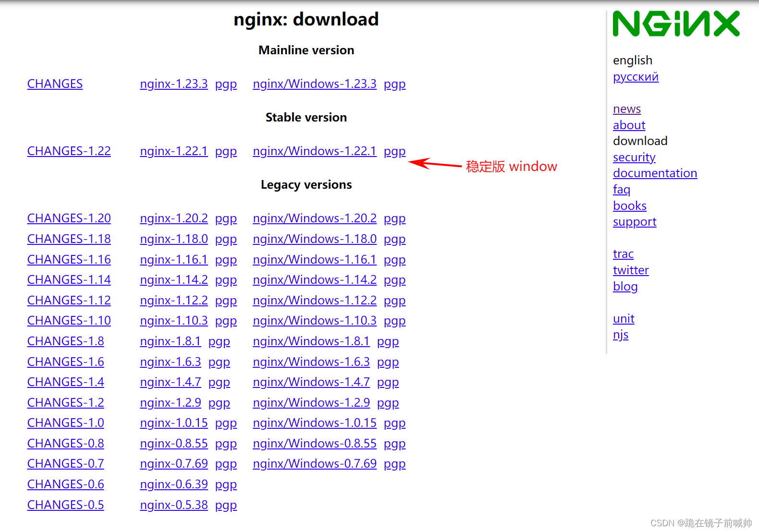Open pgp signature for nginx-1.16.1
The image size is (759, 532).
tap(226, 260)
